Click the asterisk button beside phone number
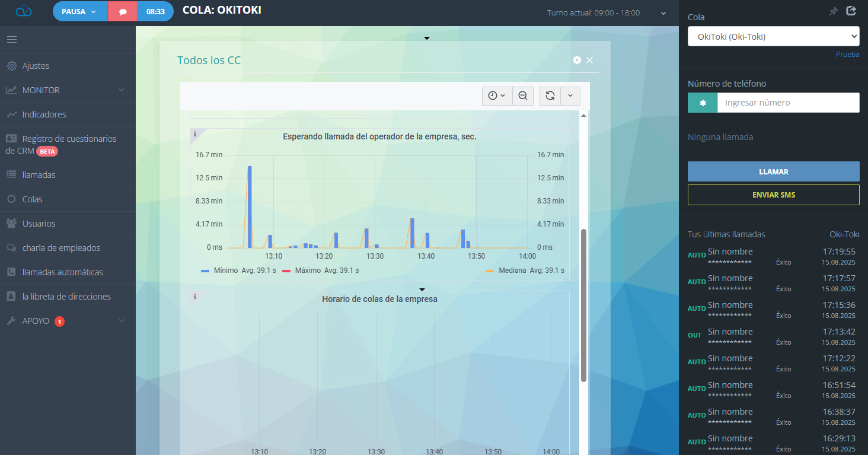The width and height of the screenshot is (868, 455). click(703, 103)
